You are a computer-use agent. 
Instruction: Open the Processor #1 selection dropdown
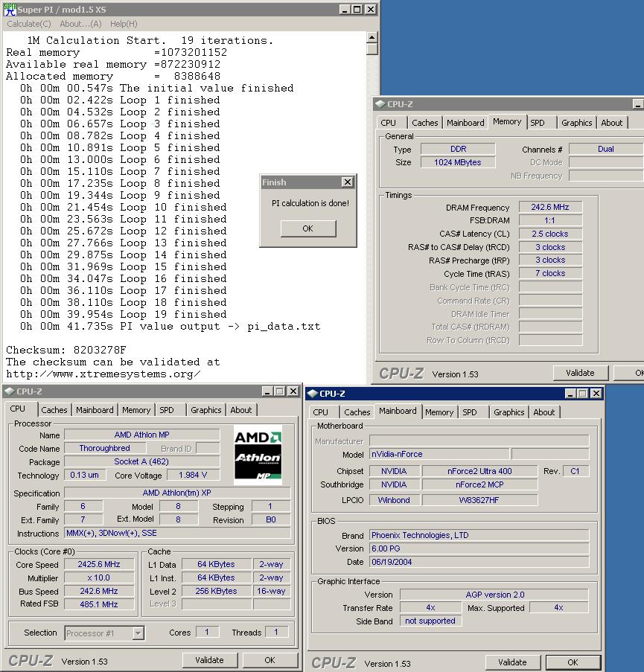tap(138, 633)
